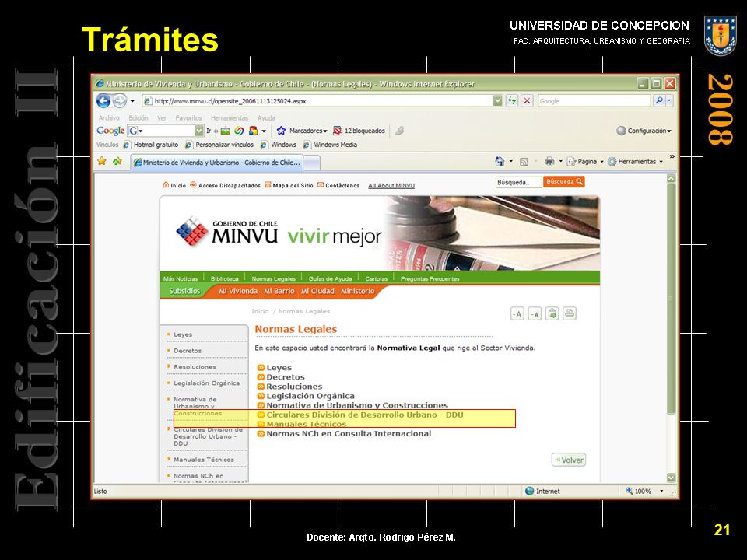This screenshot has width=747, height=560.
Task: Open the Archivo menu
Action: [109, 117]
